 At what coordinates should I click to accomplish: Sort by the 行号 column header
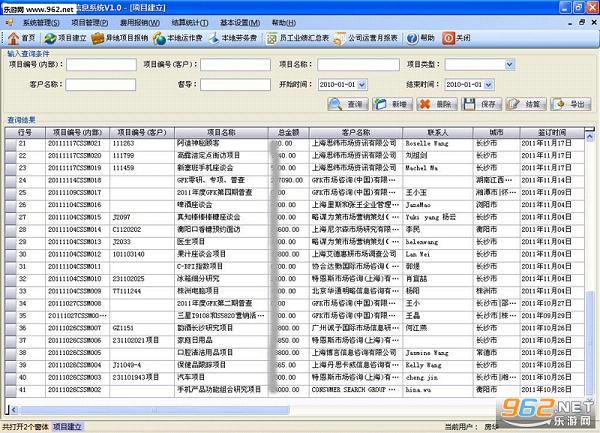pyautogui.click(x=25, y=133)
